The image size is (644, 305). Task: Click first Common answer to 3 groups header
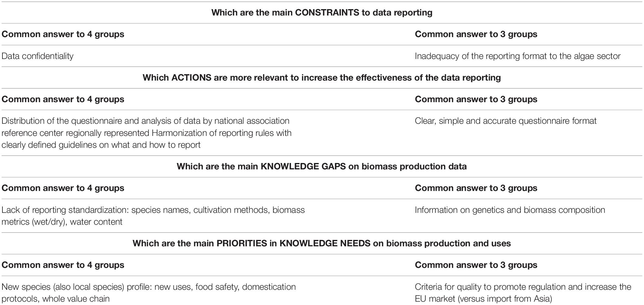click(x=476, y=34)
